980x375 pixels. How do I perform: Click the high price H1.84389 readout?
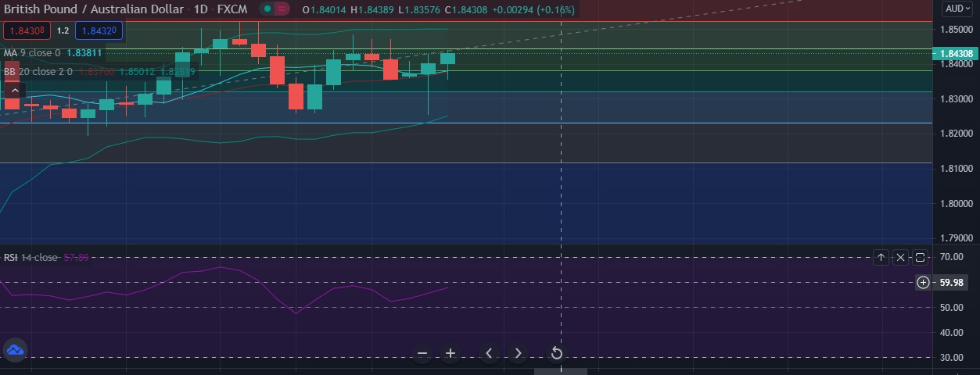tap(373, 10)
